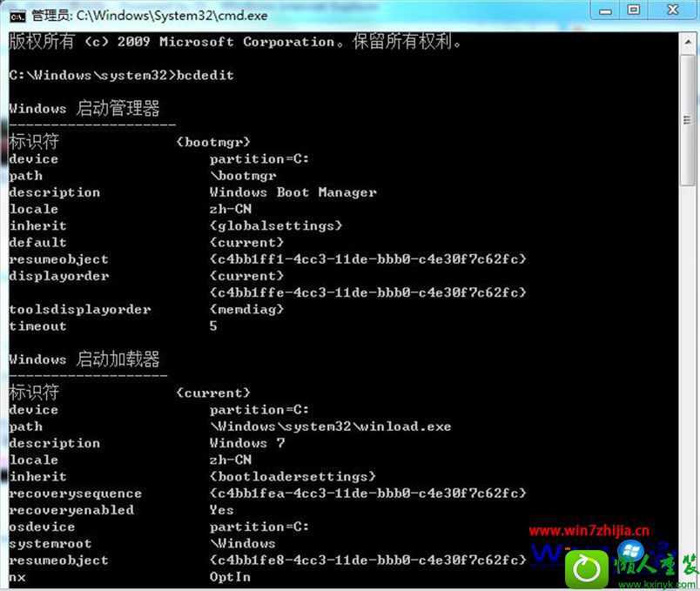Click the Windows 启动加载器 heading
Image resolution: width=700 pixels, height=591 pixels.
[x=84, y=359]
